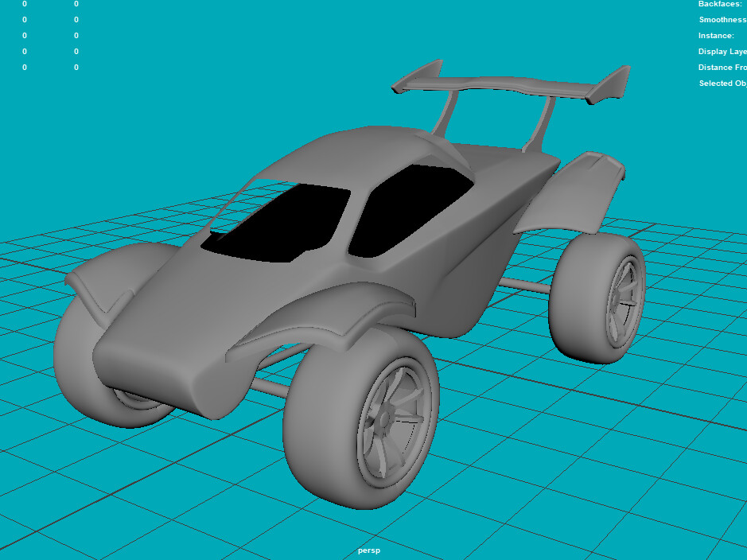Click the Smoothness HUD readout
Viewport: 747px width, 560px height.
(x=722, y=19)
